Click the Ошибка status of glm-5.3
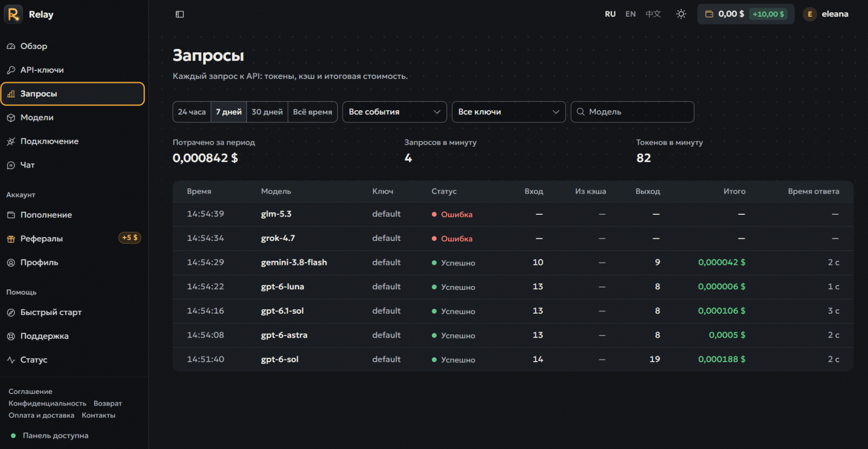The height and width of the screenshot is (449, 868). pos(452,215)
